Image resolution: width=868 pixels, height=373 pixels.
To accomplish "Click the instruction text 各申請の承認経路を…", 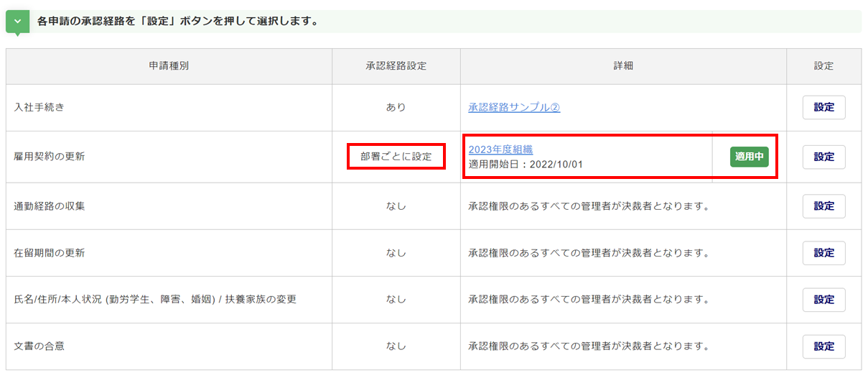I will pyautogui.click(x=177, y=22).
